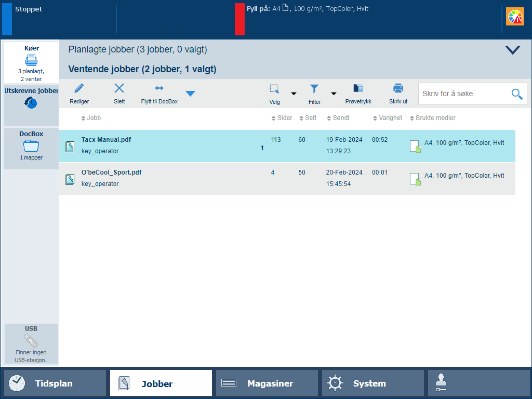Select the Tacx Manual.pdf job
This screenshot has width=532, height=399.
tap(287, 146)
